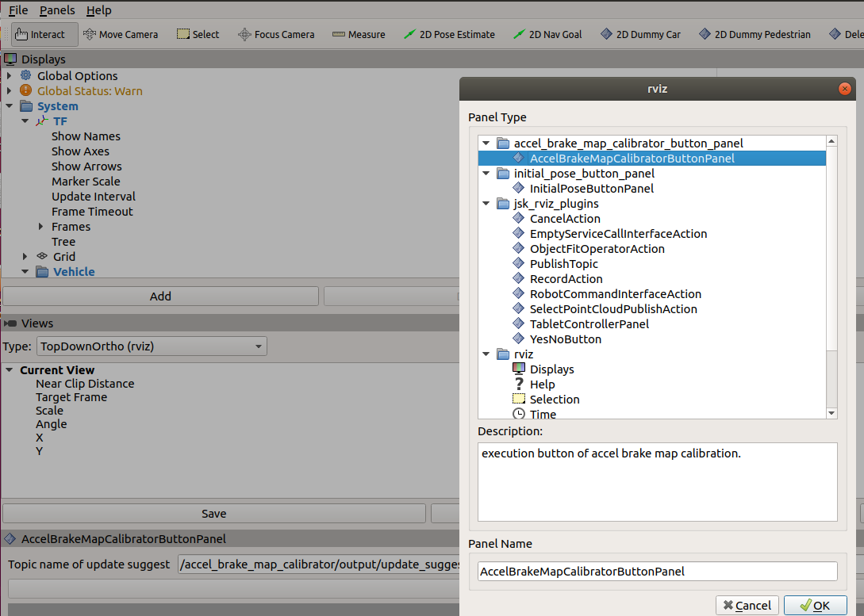Screen dimensions: 864x616
Task: Activate the Move Camera tool
Action: (x=121, y=34)
